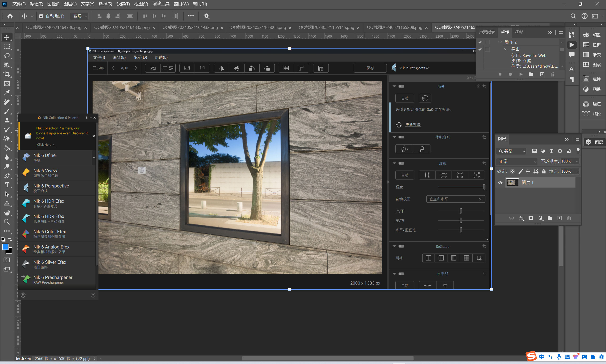Select the Type tool
Image resolution: width=606 pixels, height=364 pixels.
(x=7, y=185)
